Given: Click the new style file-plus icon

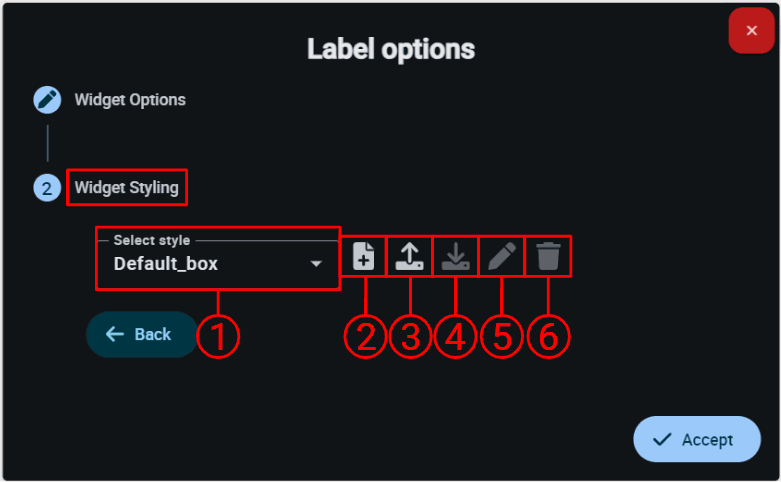Looking at the screenshot, I should click(363, 258).
